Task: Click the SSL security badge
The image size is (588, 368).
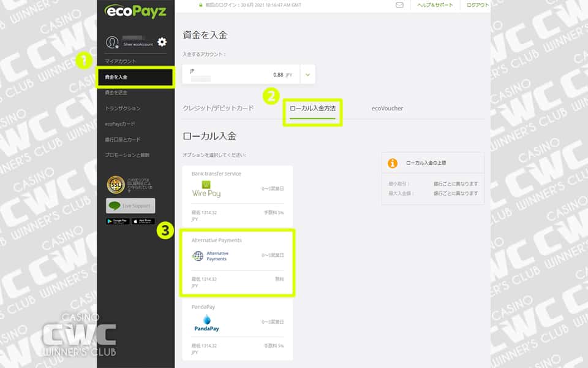Action: 116,185
